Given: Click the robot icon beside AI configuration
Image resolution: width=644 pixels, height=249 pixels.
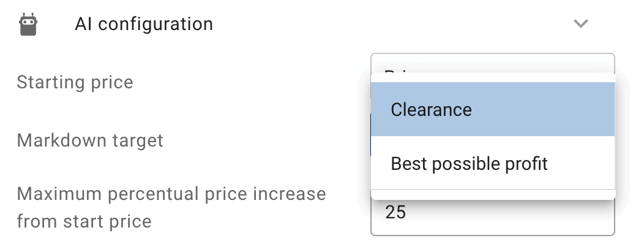Looking at the screenshot, I should coord(28,25).
